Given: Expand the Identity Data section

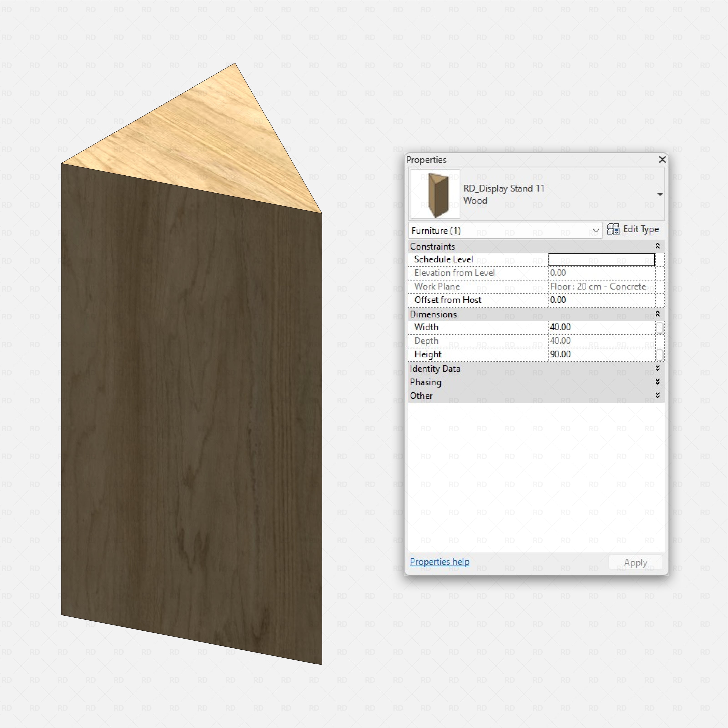Looking at the screenshot, I should tap(657, 368).
